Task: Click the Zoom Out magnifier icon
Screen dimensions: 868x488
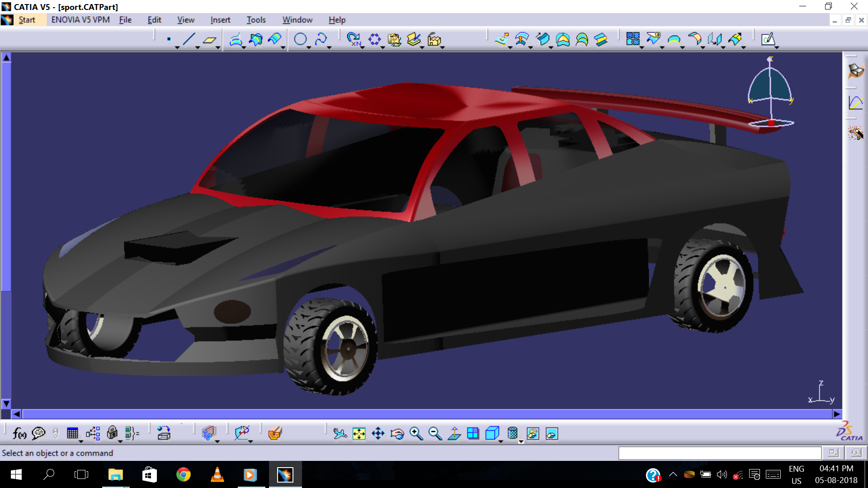Action: click(435, 434)
